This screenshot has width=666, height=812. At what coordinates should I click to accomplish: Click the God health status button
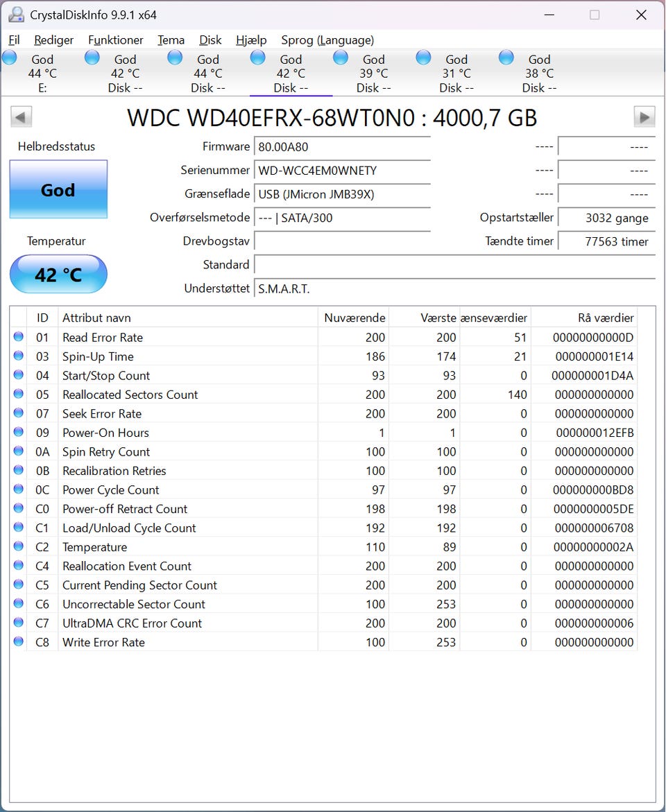tap(58, 189)
